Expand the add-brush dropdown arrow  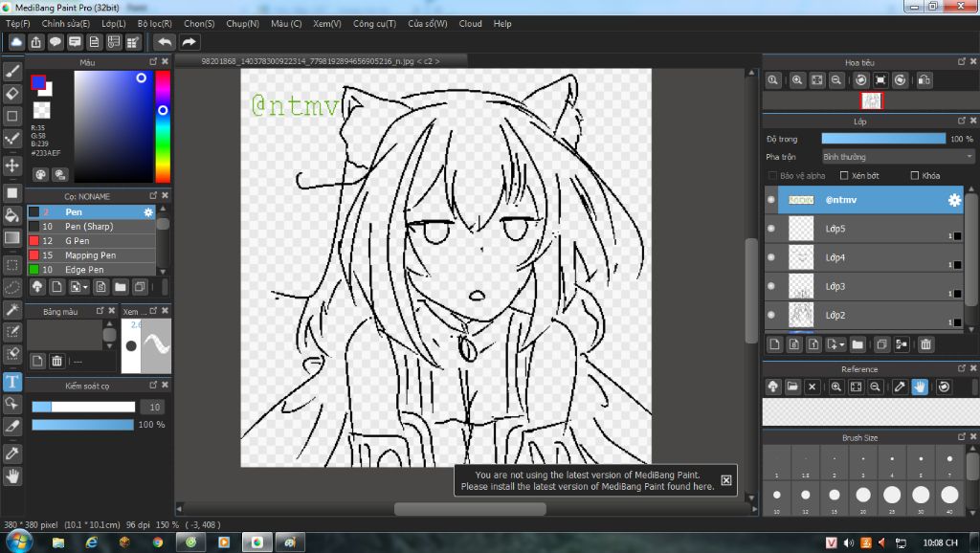(85, 287)
